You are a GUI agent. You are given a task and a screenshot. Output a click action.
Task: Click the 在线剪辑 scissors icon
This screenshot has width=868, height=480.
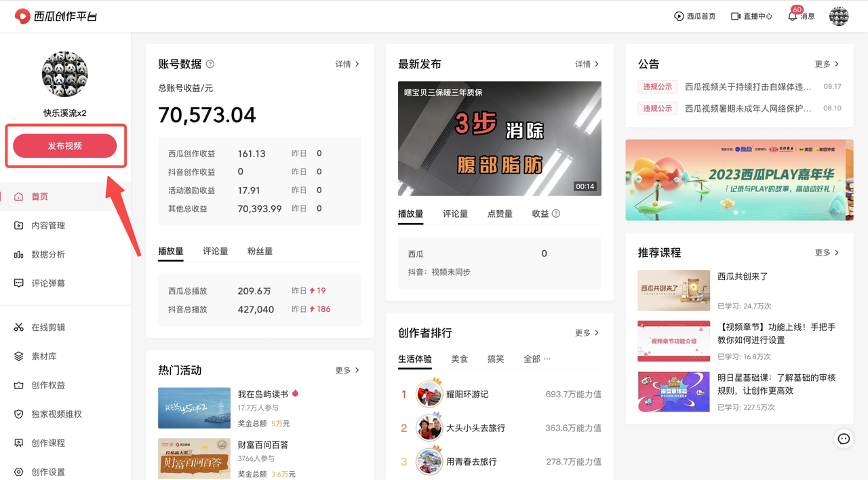click(19, 327)
